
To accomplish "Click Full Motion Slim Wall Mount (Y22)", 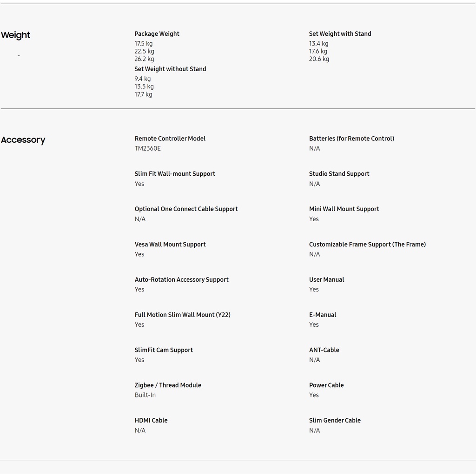I will (x=182, y=315).
